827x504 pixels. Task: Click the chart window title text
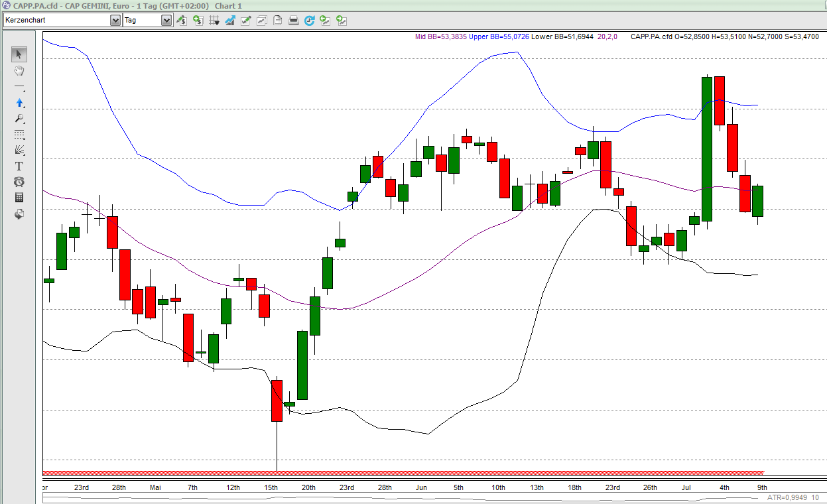point(127,5)
